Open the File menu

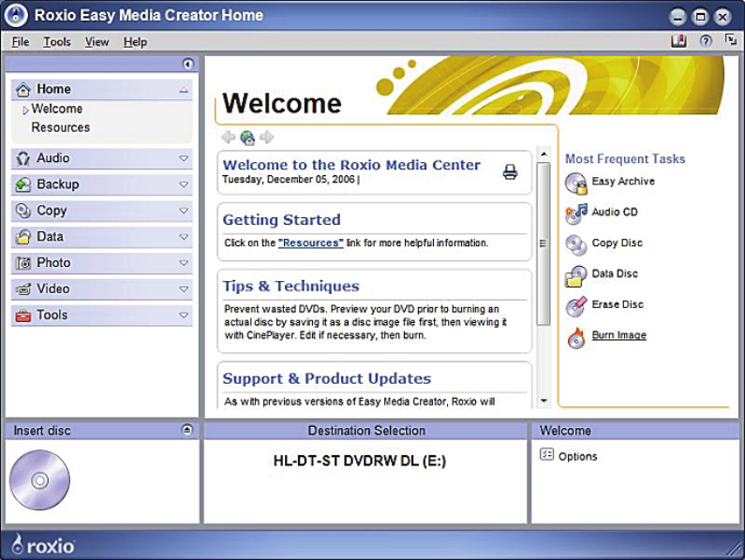[x=21, y=42]
